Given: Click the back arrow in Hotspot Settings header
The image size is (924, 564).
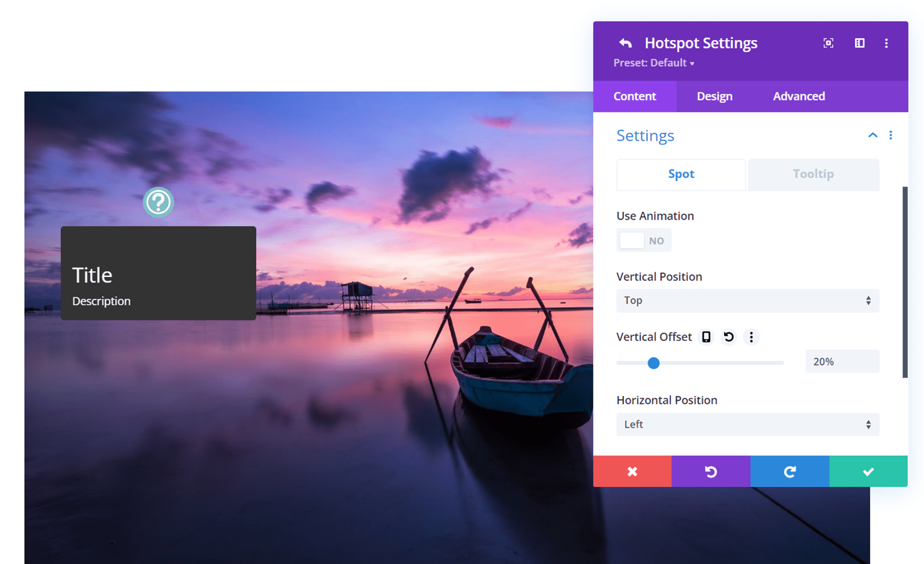Looking at the screenshot, I should (625, 43).
